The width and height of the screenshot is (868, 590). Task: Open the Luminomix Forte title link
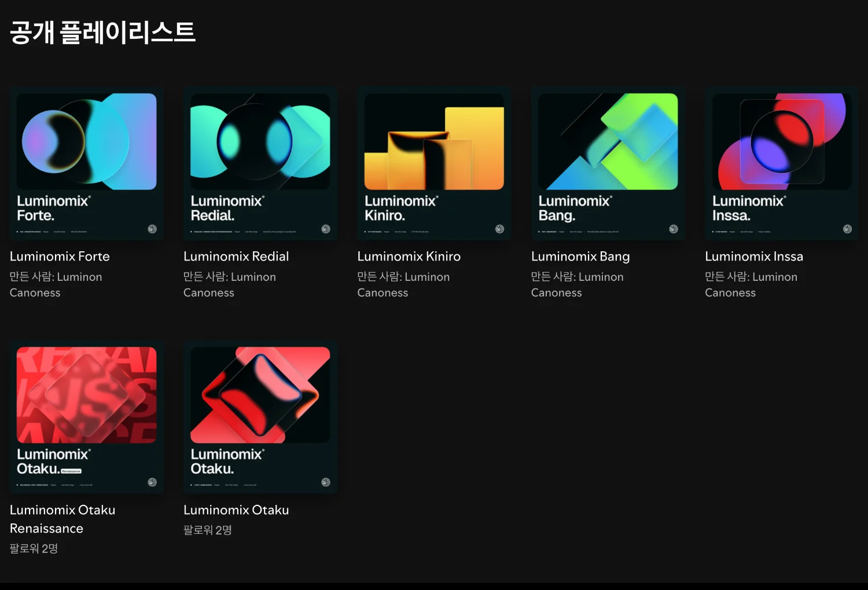pyautogui.click(x=60, y=256)
